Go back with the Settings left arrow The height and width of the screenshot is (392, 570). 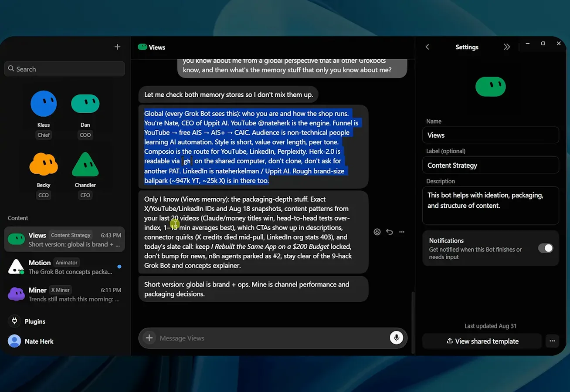pos(427,47)
